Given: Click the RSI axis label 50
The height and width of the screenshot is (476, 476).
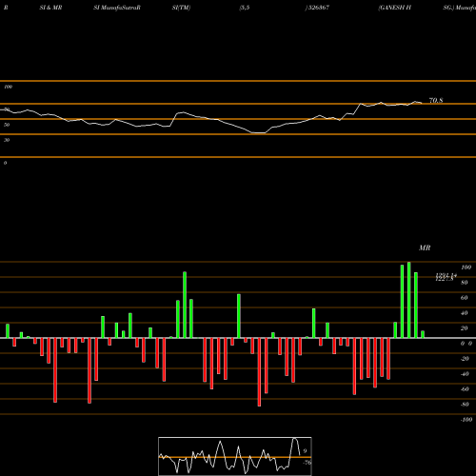Looking at the screenshot, I should [x=7, y=125].
